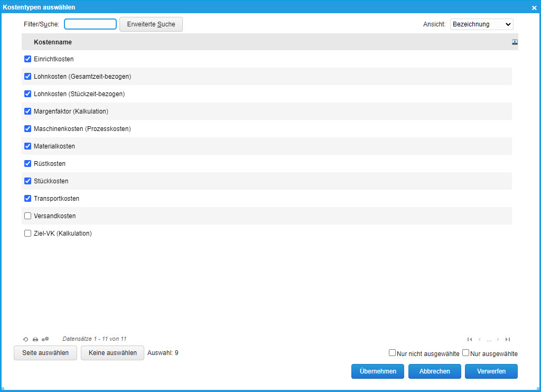Open the Ansicht dropdown showing Bezeichnung
Image resolution: width=541 pixels, height=392 pixels.
(481, 24)
